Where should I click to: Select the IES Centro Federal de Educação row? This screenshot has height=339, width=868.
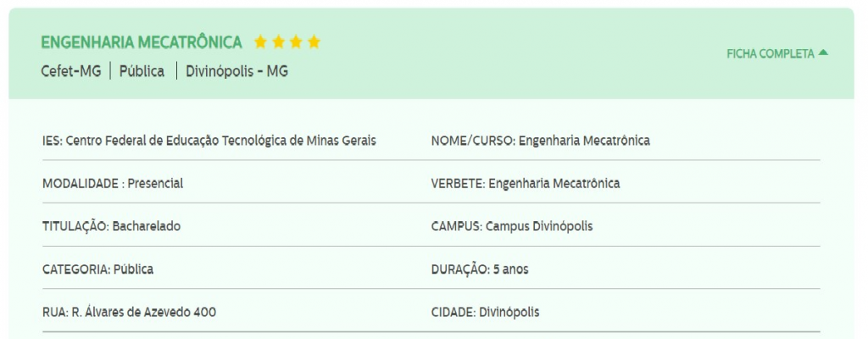pyautogui.click(x=209, y=141)
